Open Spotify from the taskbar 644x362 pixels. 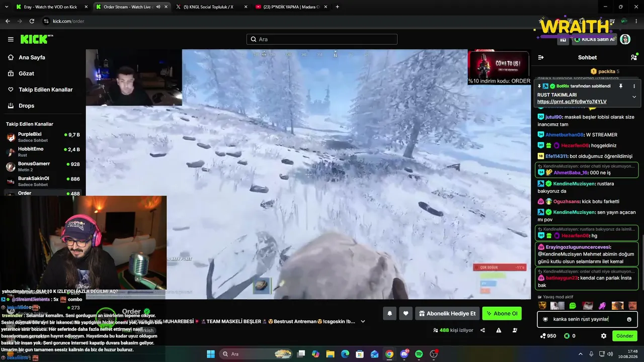(419, 354)
